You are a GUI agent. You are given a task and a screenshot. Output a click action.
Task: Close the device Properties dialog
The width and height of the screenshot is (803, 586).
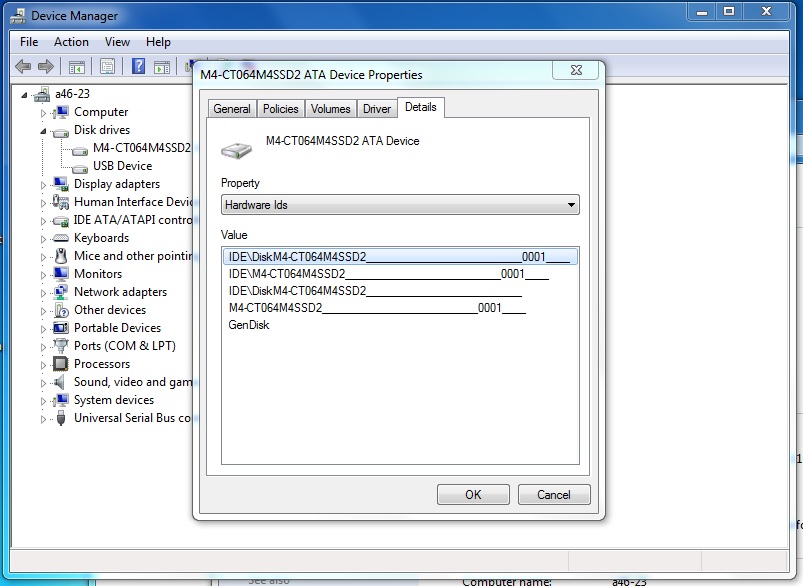(576, 70)
